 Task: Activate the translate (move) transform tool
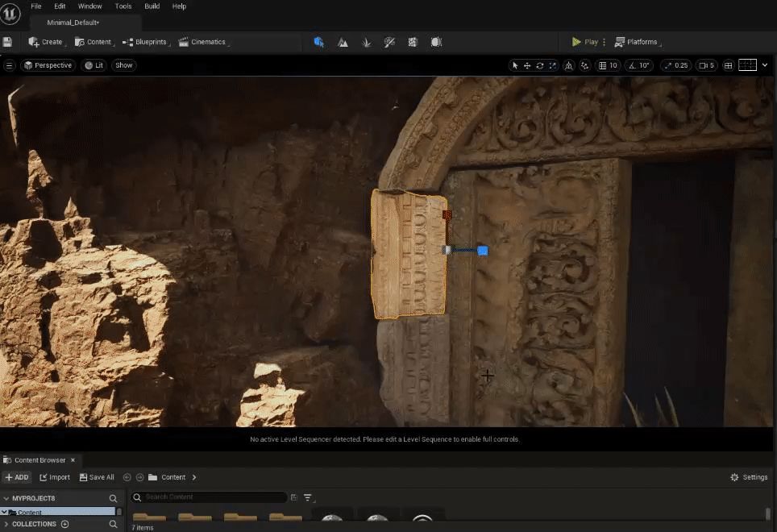click(x=527, y=65)
